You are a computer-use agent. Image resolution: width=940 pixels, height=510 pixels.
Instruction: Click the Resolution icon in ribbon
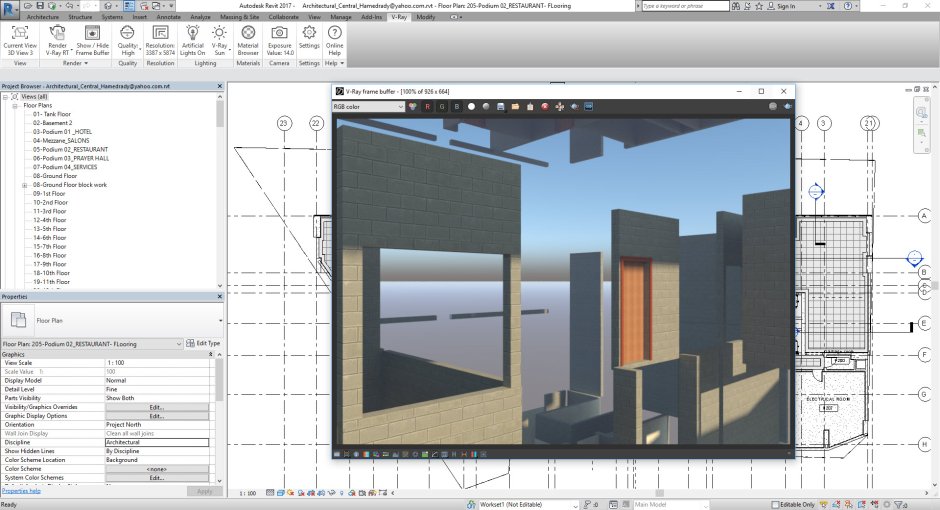[160, 33]
